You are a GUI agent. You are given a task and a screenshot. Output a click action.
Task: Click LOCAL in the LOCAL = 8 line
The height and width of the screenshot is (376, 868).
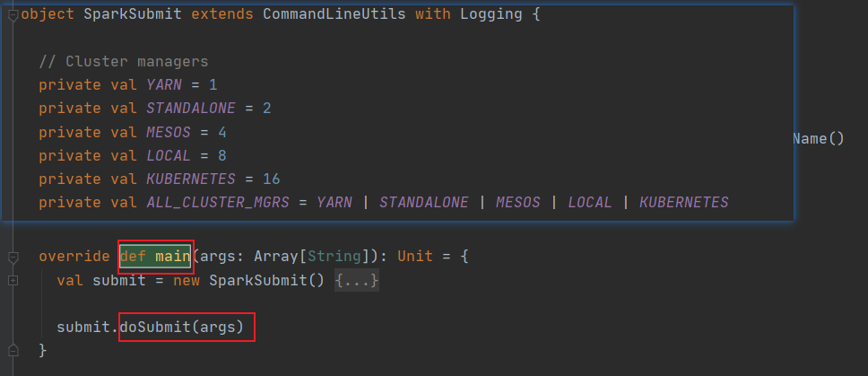click(169, 155)
